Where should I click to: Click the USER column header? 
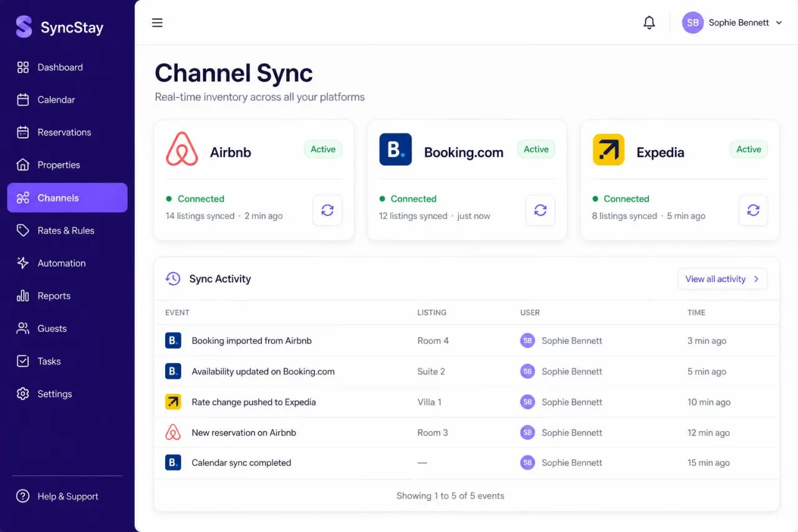(x=530, y=313)
